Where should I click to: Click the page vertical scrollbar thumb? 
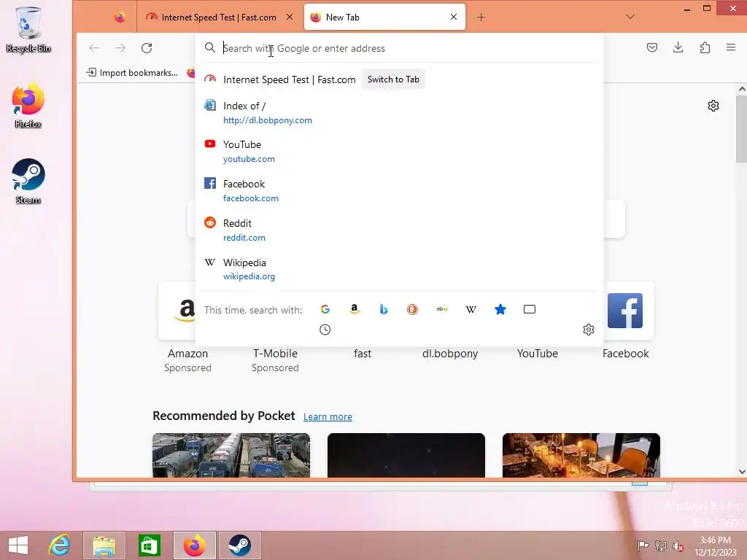pyautogui.click(x=742, y=128)
